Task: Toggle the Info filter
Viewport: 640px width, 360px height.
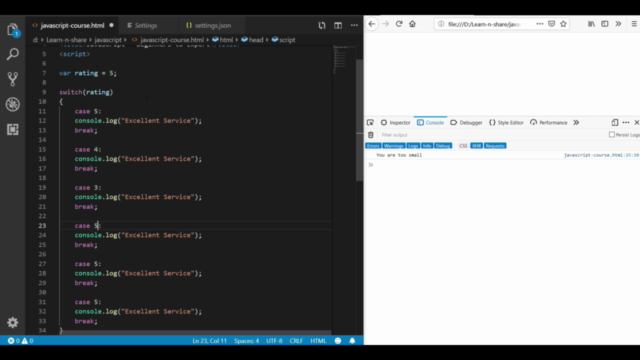Action: (x=427, y=146)
